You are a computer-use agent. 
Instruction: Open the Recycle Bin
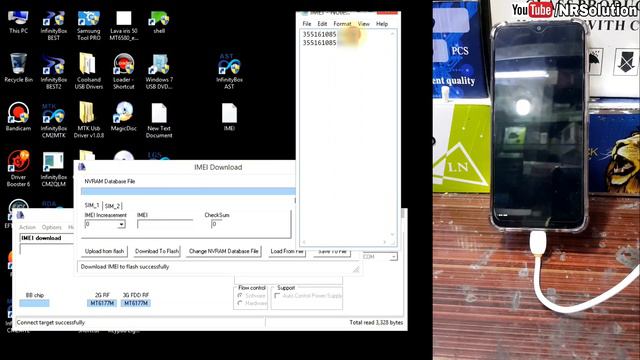click(18, 68)
